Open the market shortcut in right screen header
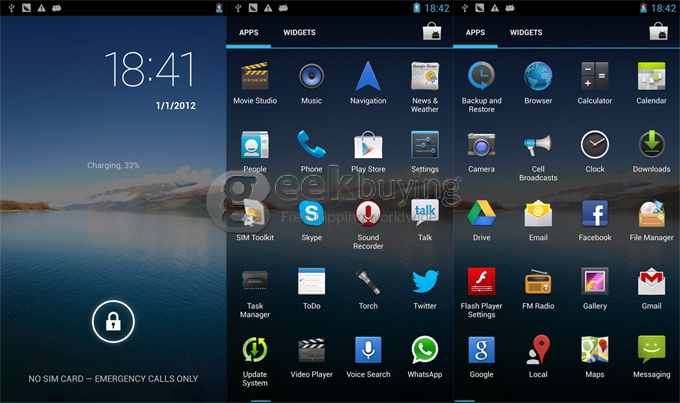This screenshot has height=403, width=680. (x=658, y=32)
